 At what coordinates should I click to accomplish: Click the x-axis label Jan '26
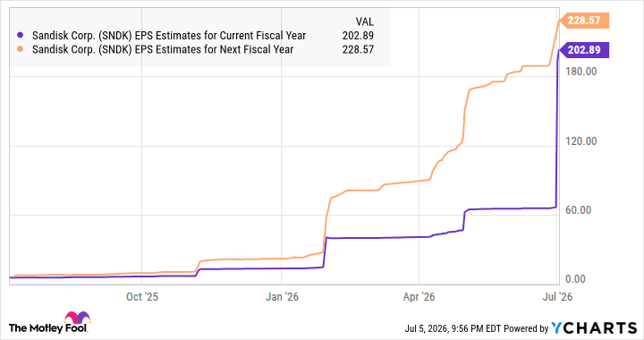[x=282, y=297]
